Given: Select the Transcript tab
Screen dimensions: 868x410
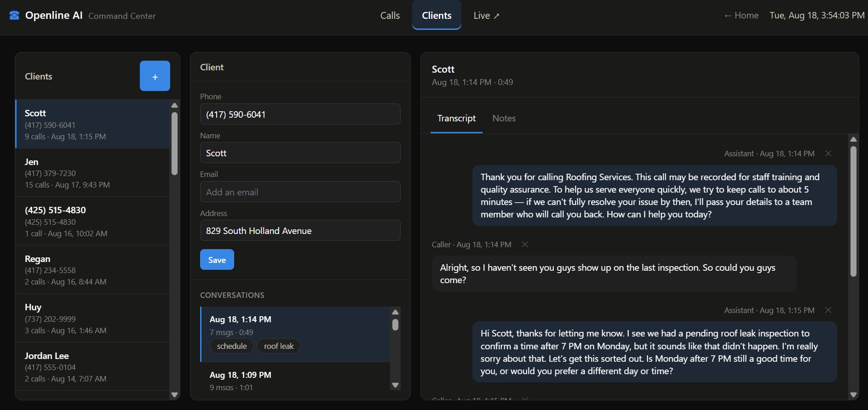Looking at the screenshot, I should pyautogui.click(x=456, y=119).
